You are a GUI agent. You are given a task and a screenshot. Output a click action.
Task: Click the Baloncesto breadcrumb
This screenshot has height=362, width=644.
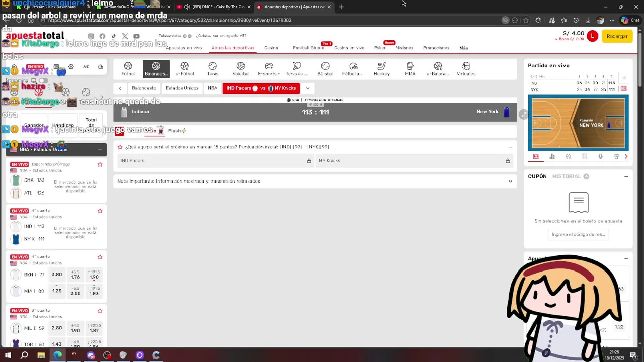pyautogui.click(x=144, y=88)
